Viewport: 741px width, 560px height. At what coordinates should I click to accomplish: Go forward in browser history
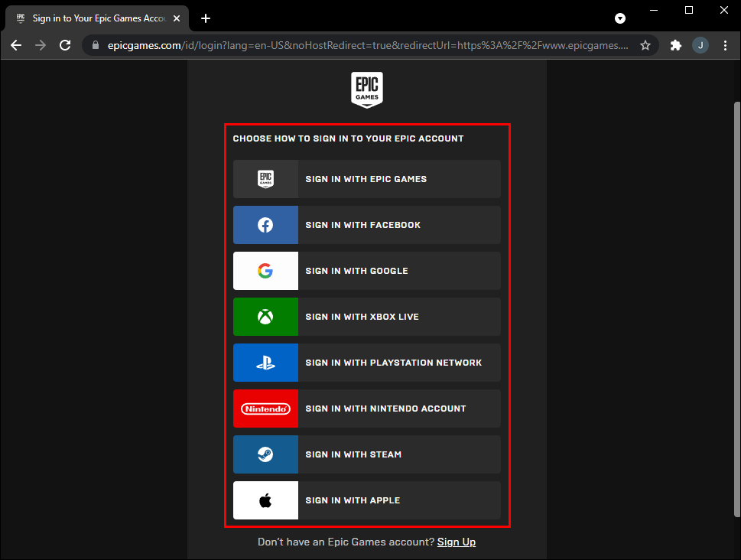pos(41,45)
